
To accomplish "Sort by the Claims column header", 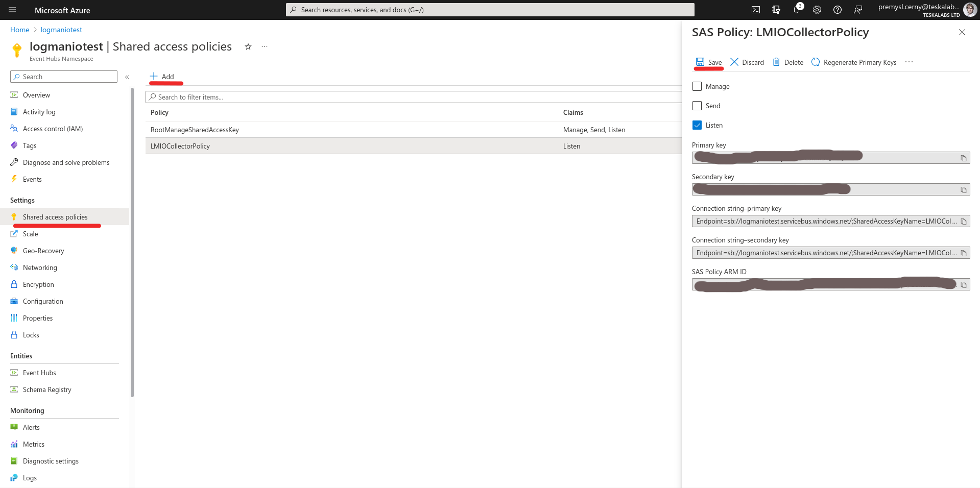I will [x=573, y=112].
